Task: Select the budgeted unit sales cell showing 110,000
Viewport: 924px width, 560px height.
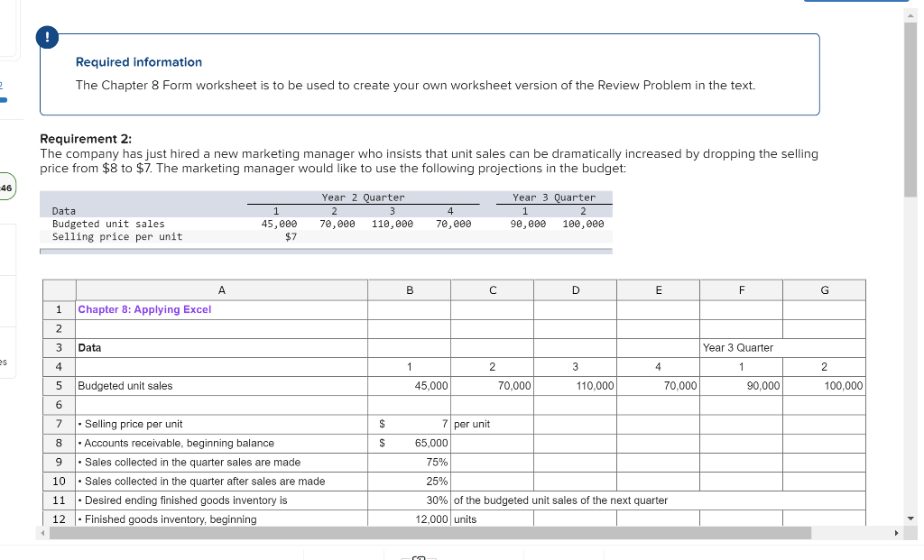Action: (575, 385)
